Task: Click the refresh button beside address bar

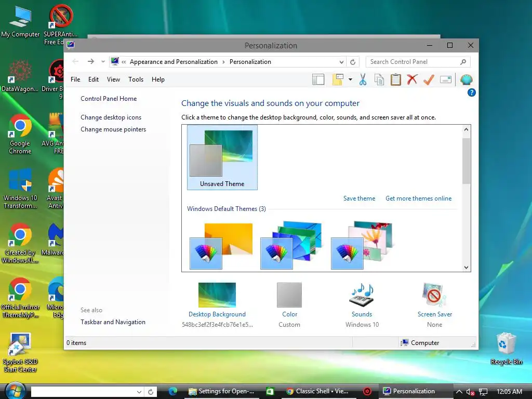Action: (353, 62)
